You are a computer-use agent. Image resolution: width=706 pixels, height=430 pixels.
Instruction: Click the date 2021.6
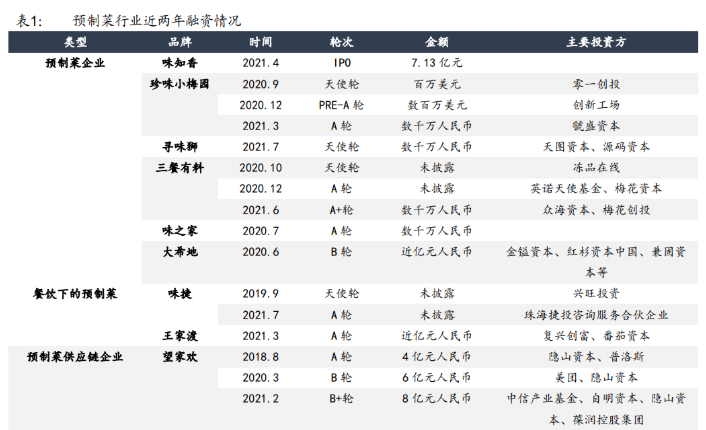261,210
